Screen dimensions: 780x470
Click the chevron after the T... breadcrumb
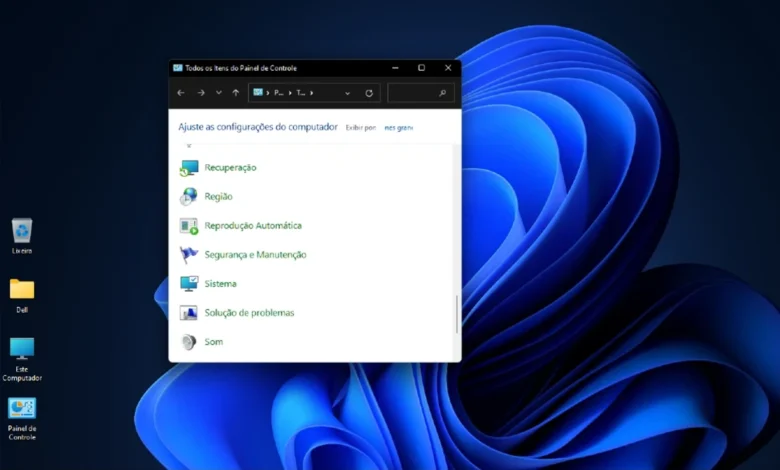[x=311, y=93]
